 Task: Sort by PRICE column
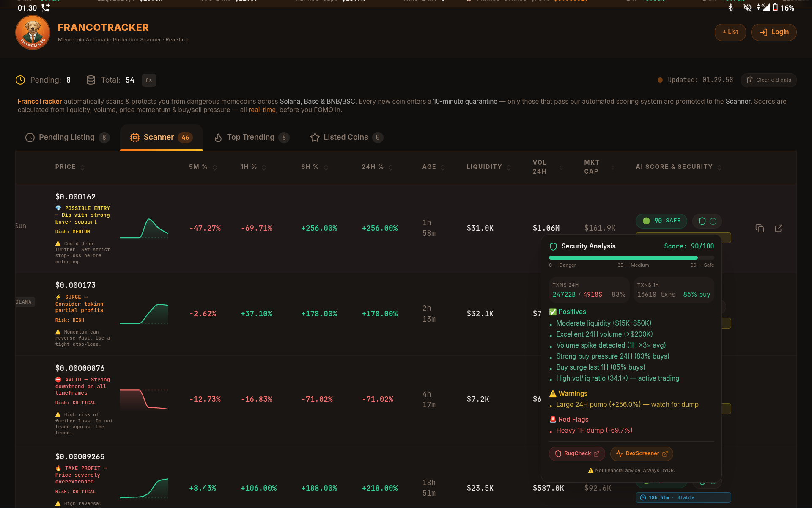click(70, 167)
